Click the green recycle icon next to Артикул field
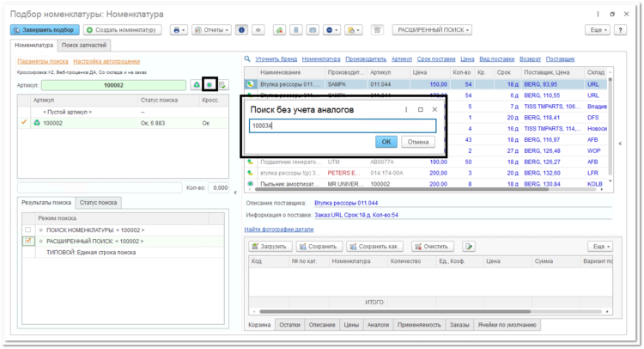This screenshot has height=349, width=644. tap(197, 85)
